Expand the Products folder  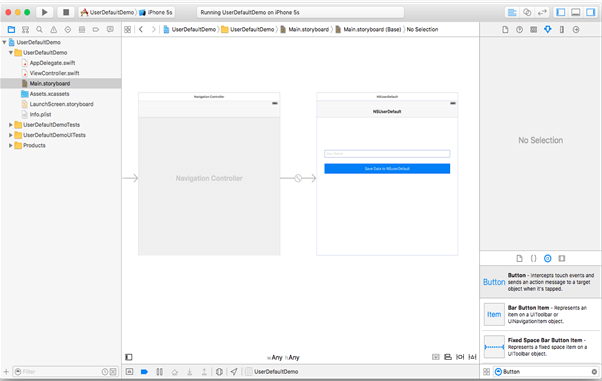[x=11, y=146]
